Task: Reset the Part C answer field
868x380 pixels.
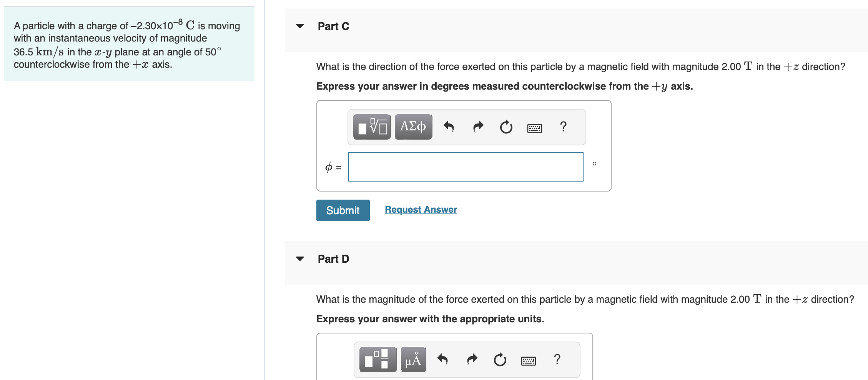Action: 506,127
